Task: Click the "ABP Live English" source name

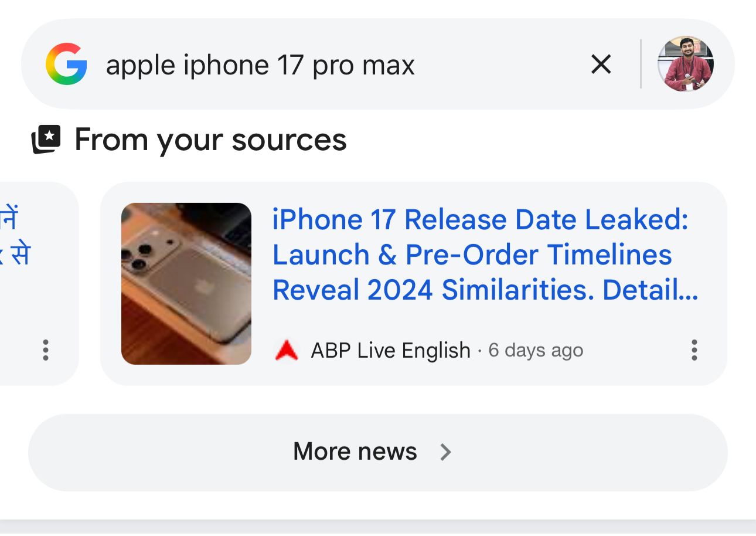Action: point(390,351)
